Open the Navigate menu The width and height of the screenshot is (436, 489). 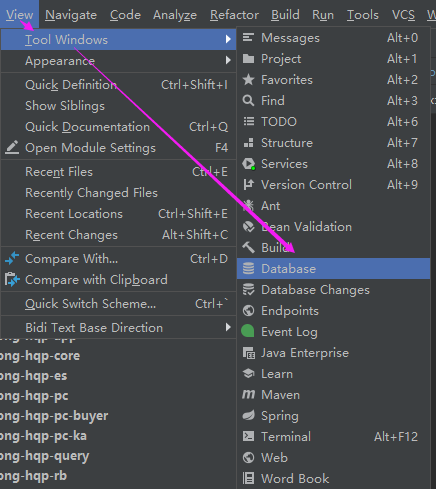[71, 15]
